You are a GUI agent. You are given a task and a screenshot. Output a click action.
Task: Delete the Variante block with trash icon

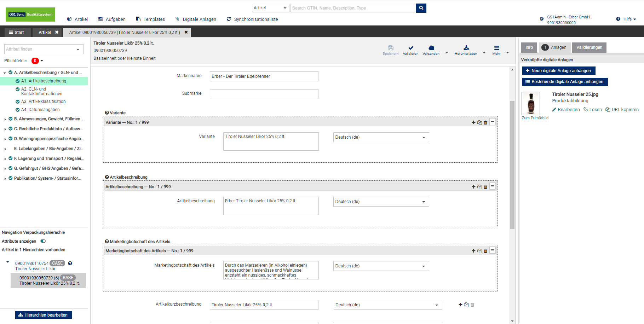(x=485, y=122)
